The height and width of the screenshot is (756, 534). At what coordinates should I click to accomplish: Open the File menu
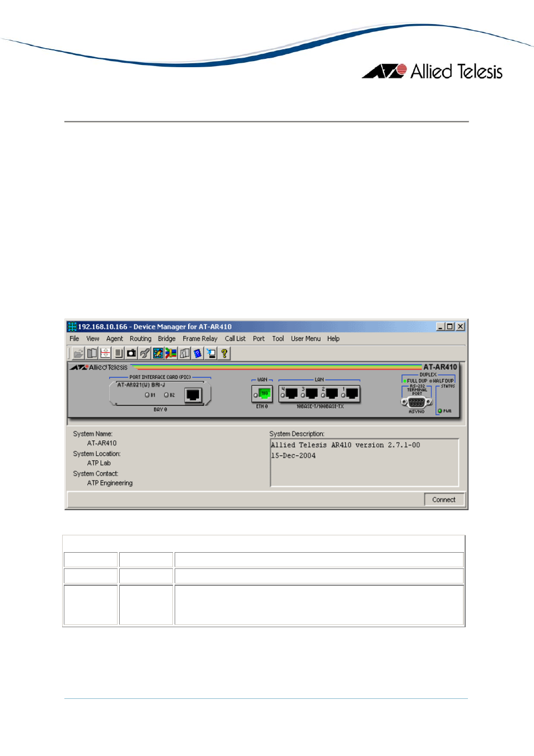[74, 339]
